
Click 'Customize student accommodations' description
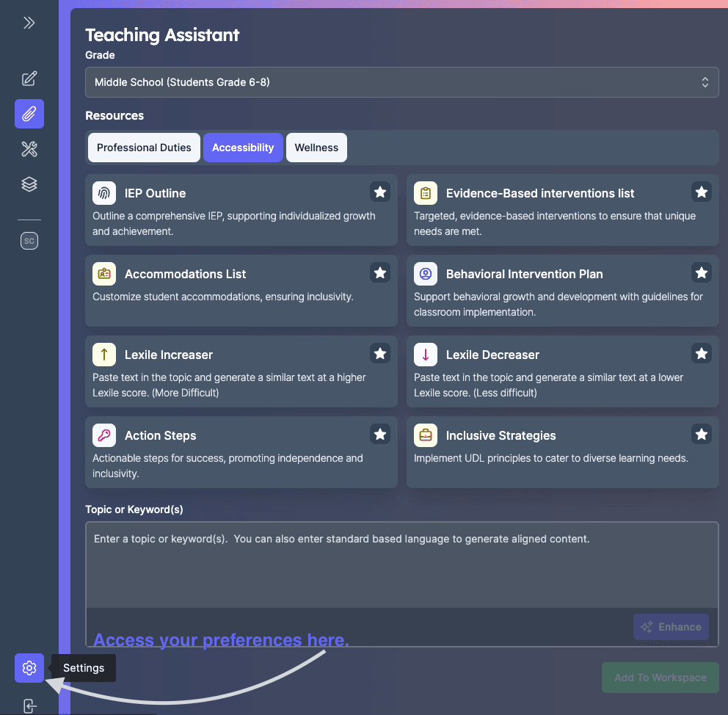pos(223,297)
